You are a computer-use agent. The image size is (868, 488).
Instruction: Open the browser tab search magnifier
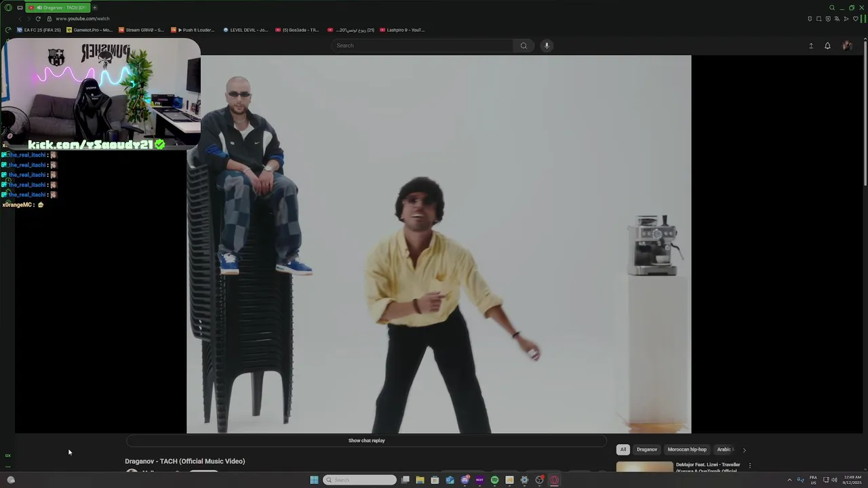tap(832, 7)
